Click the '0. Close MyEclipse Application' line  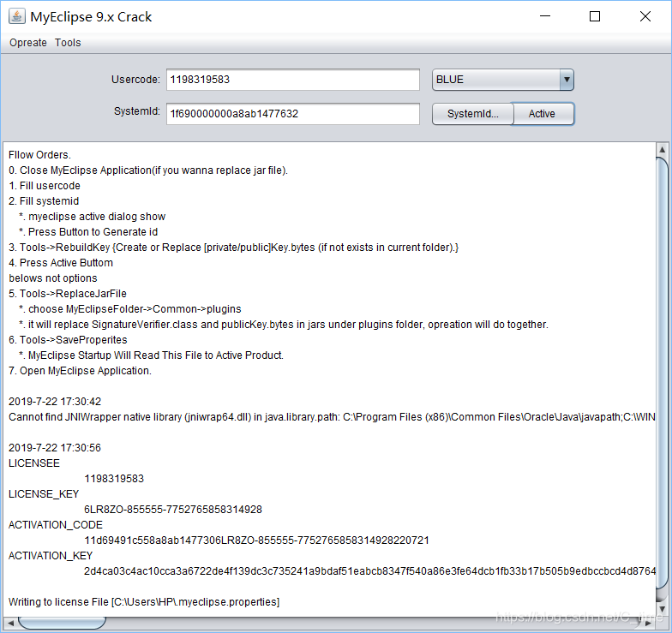(148, 170)
